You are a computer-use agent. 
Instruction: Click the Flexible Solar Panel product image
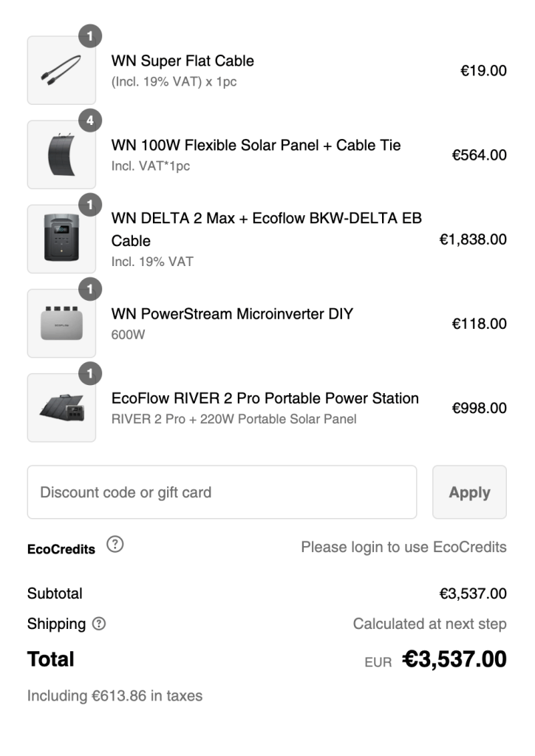coord(61,154)
